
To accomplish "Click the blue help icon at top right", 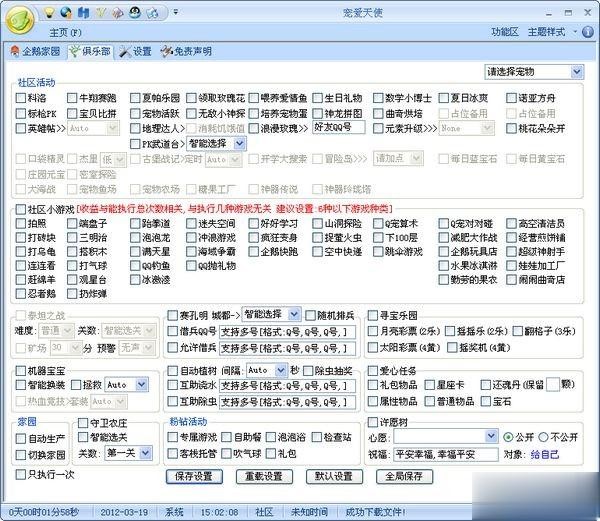I will tap(588, 32).
